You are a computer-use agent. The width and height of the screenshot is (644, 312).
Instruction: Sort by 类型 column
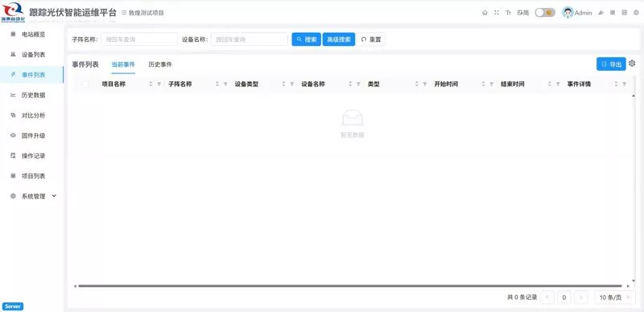click(417, 85)
